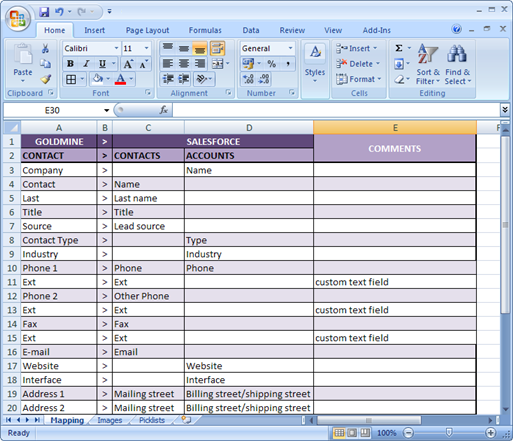Image resolution: width=513 pixels, height=441 pixels.
Task: Open the Calibri font name dropdown
Action: pyautogui.click(x=116, y=48)
